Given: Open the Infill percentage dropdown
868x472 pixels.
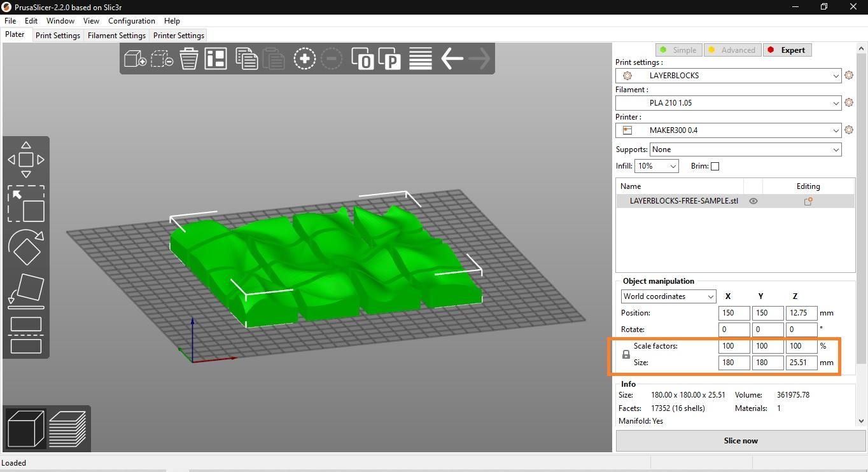Looking at the screenshot, I should 657,166.
